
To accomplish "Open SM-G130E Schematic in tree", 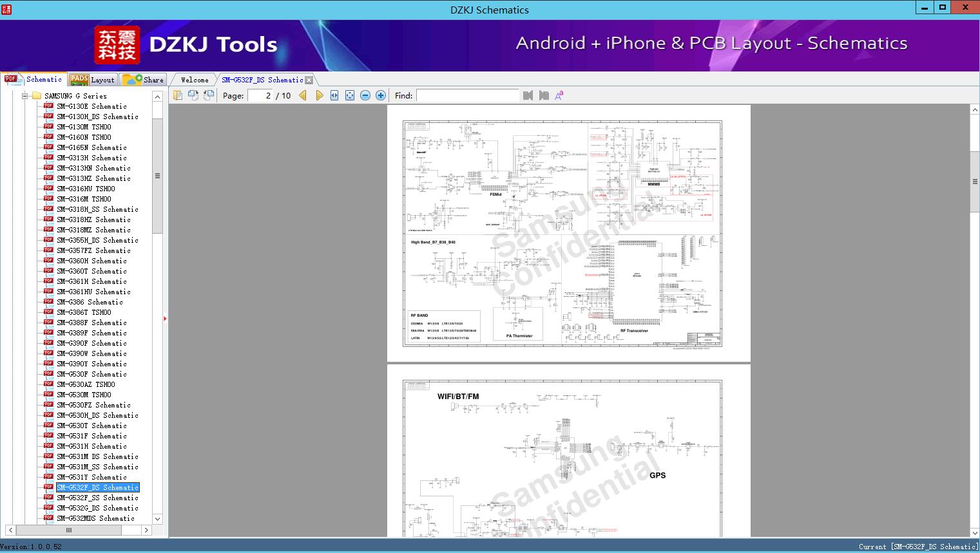I will (91, 106).
